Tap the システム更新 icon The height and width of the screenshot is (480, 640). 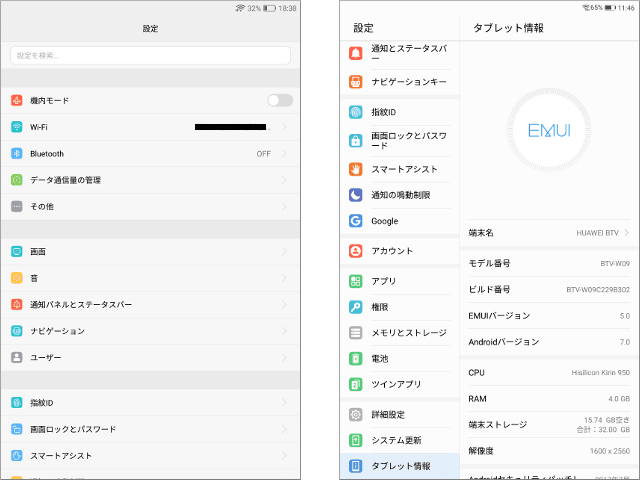point(356,440)
